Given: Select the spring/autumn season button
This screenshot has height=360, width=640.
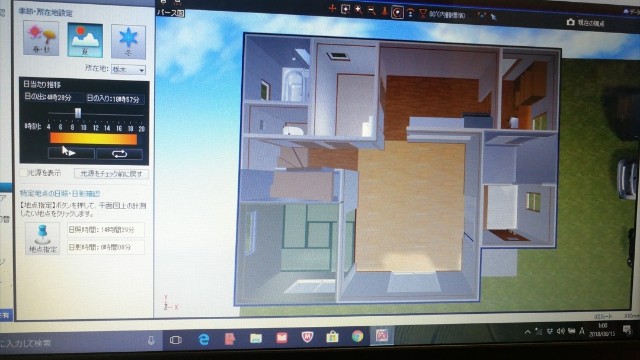Looking at the screenshot, I should 41,38.
